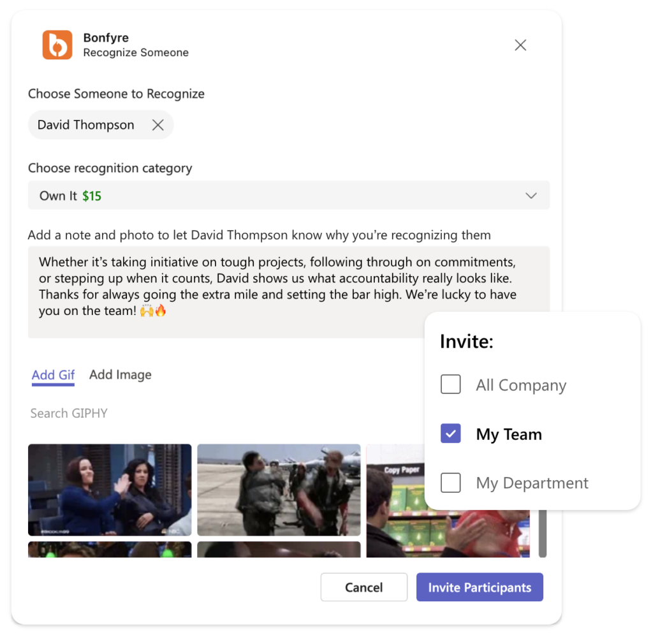653x644 pixels.
Task: Click the Bonfyre flame logo icon
Action: (x=57, y=45)
